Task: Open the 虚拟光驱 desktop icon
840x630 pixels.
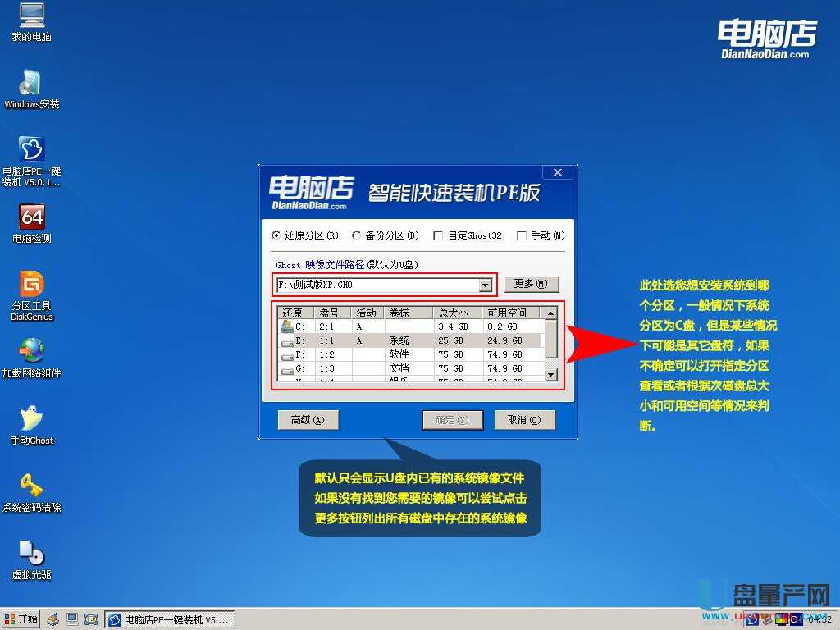Action: point(32,560)
